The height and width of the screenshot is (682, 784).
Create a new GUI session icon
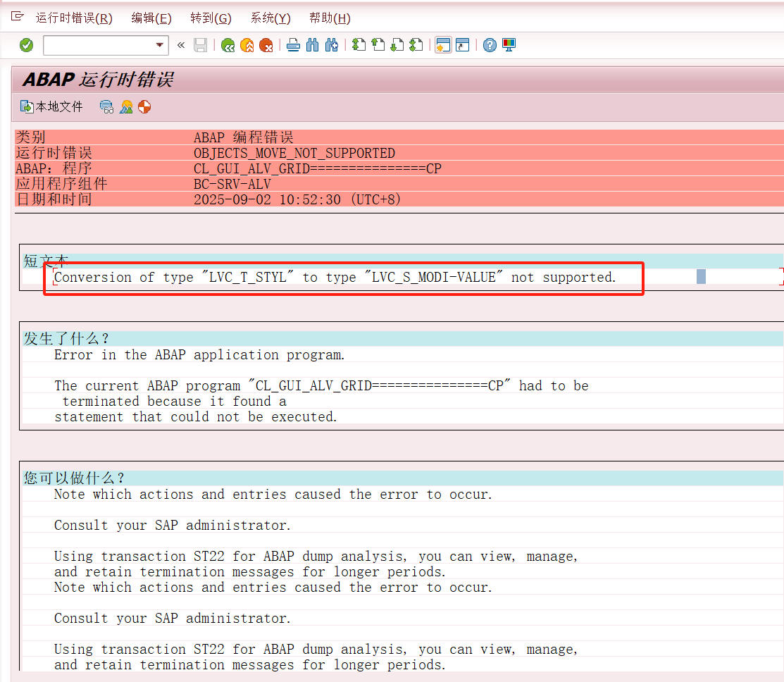443,46
